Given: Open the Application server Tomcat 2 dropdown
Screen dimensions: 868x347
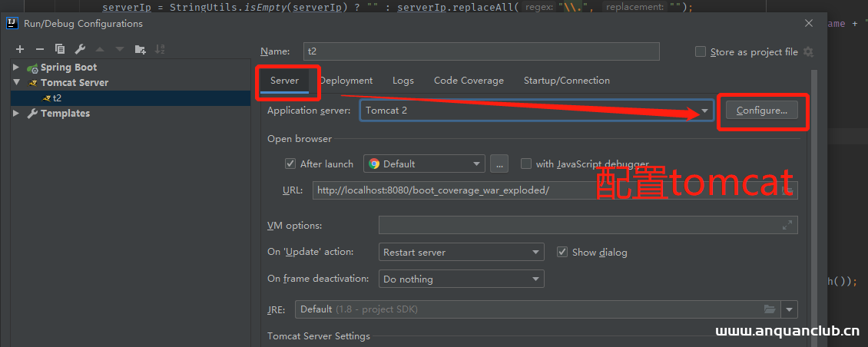Looking at the screenshot, I should point(536,111).
